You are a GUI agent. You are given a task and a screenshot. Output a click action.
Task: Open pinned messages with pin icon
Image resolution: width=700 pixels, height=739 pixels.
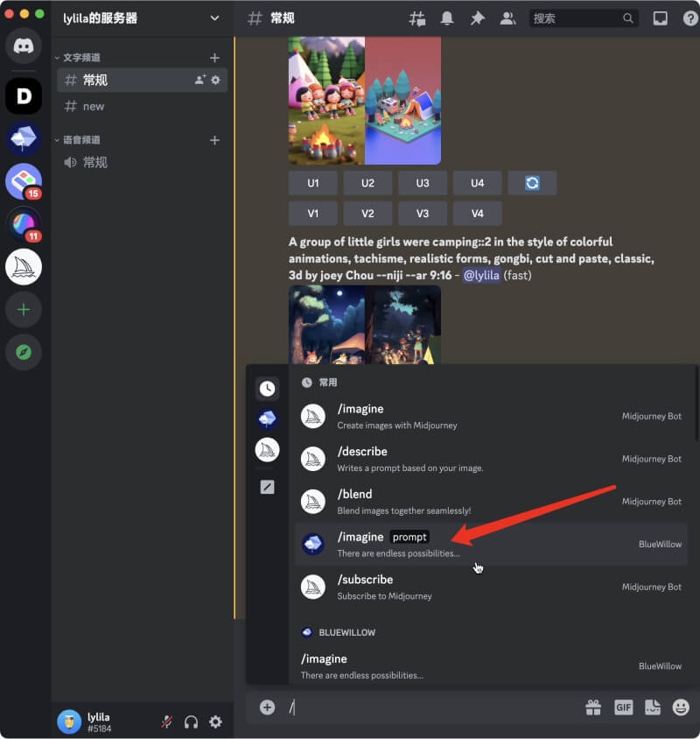[477, 18]
